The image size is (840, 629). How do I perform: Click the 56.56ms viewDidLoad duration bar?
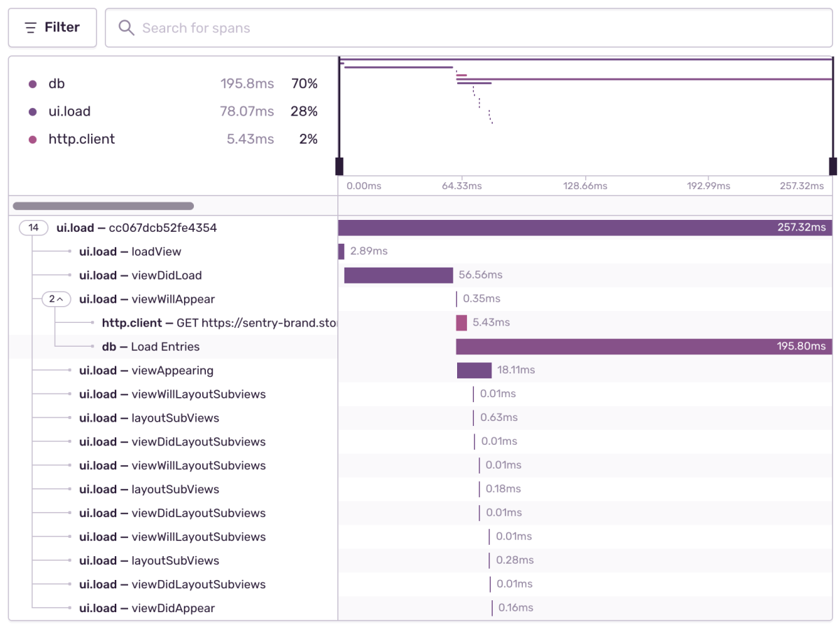pyautogui.click(x=398, y=275)
